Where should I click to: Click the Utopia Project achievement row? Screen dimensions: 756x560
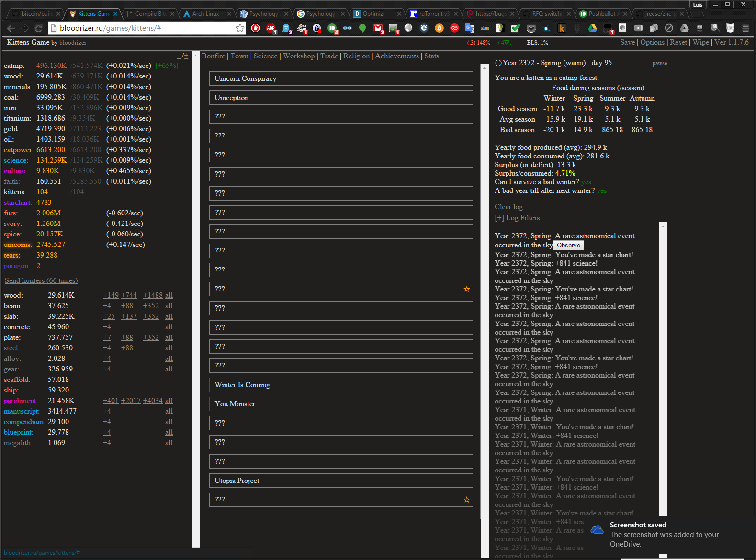pyautogui.click(x=340, y=481)
